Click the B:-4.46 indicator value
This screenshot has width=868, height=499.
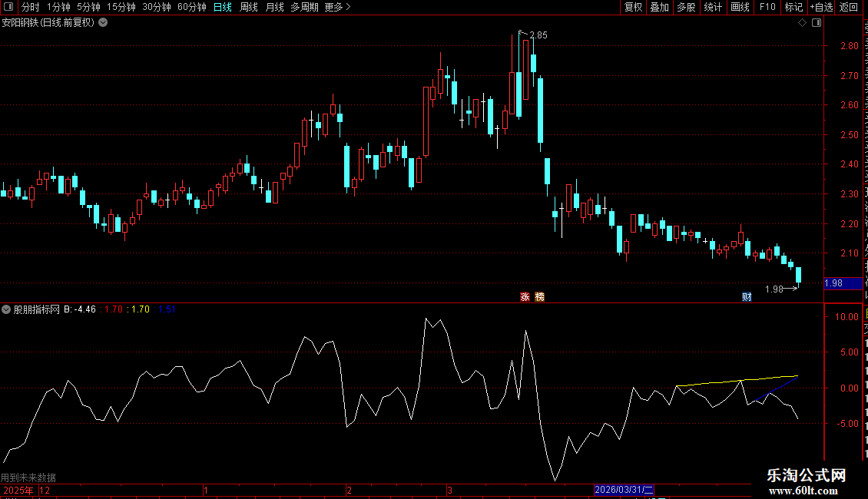[x=80, y=309]
